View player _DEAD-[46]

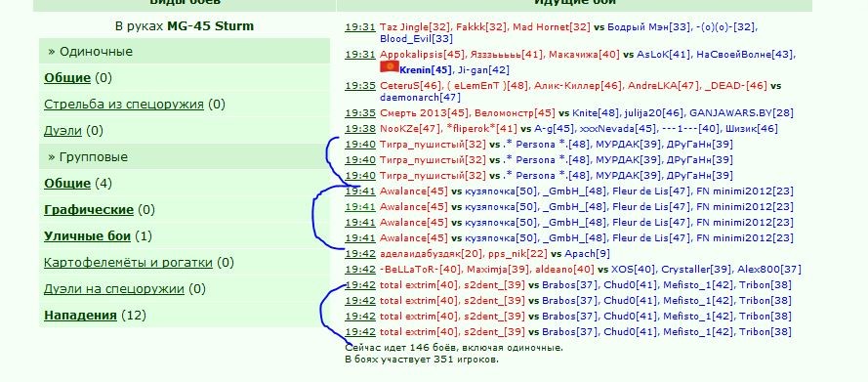pyautogui.click(x=735, y=86)
